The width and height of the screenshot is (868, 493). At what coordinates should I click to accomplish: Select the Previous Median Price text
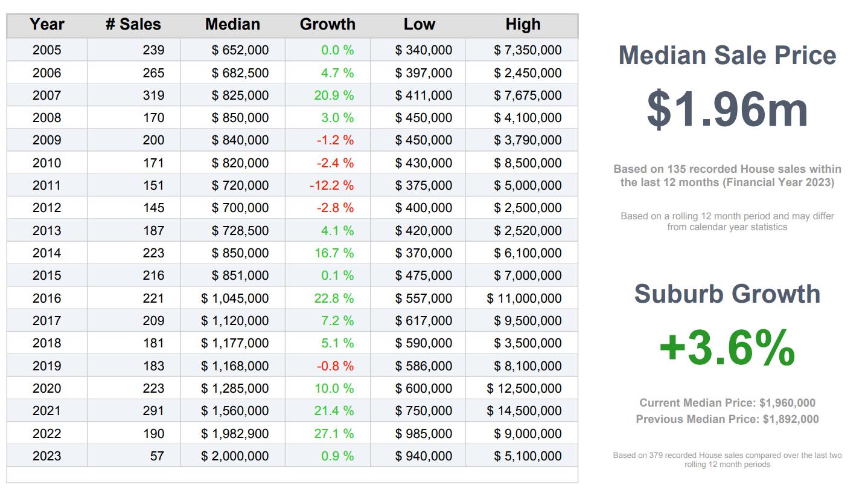tap(727, 419)
